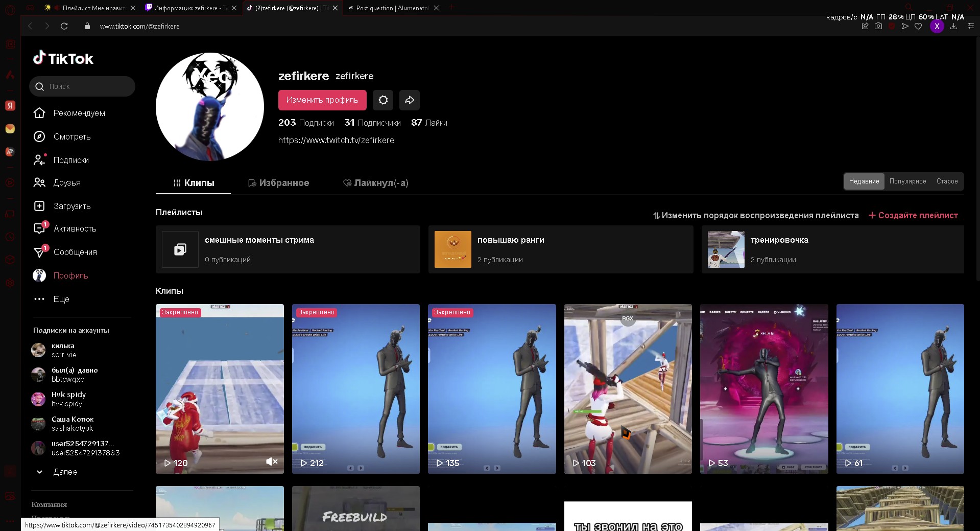Unmute the first pinned clip

pos(272,462)
